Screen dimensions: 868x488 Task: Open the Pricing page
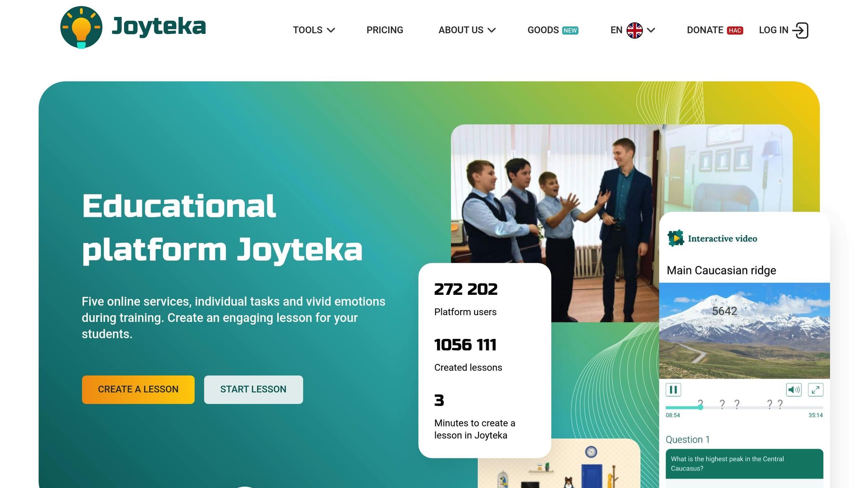pyautogui.click(x=384, y=30)
